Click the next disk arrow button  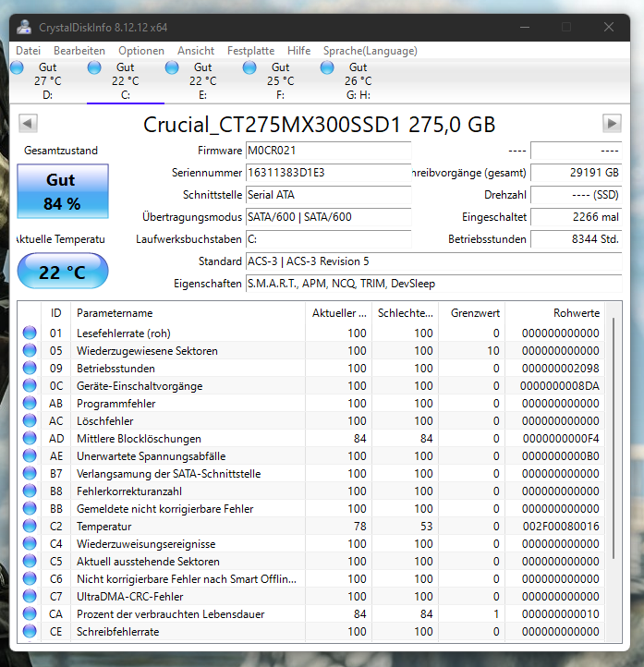612,124
